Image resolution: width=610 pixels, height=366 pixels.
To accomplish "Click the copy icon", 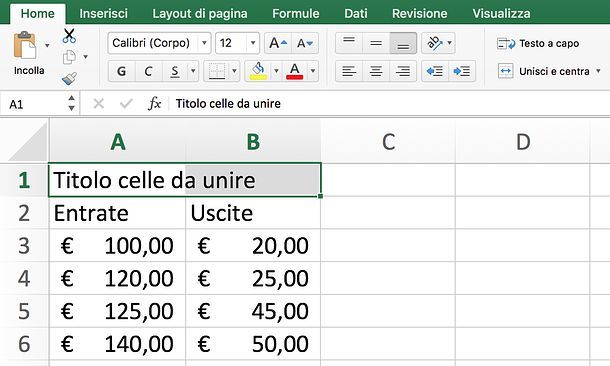I will [x=69, y=58].
